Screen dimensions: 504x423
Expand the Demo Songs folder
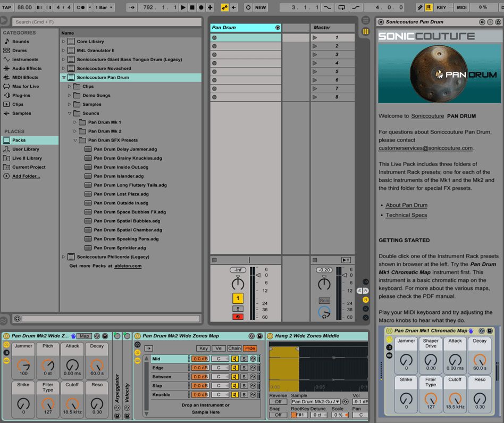[69, 96]
